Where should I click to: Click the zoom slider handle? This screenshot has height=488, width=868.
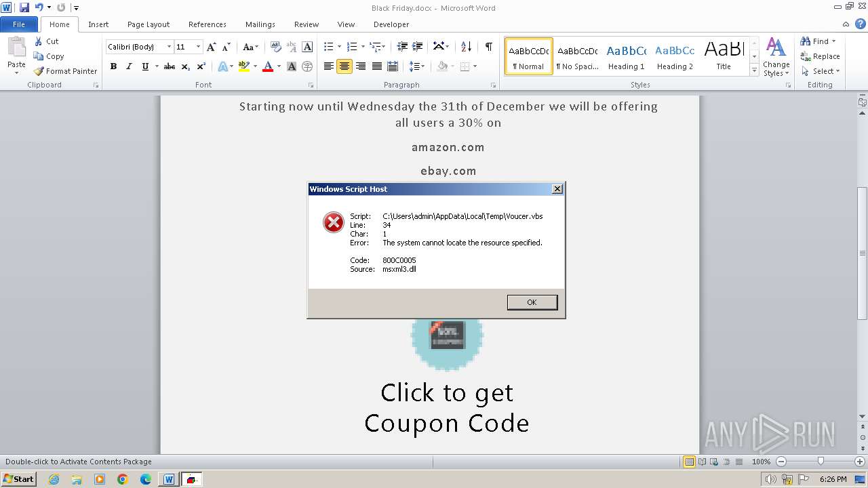click(x=821, y=462)
